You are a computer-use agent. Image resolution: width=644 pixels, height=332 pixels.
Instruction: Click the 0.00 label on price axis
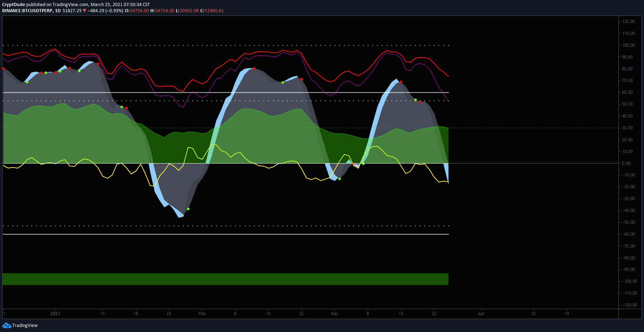(626, 163)
